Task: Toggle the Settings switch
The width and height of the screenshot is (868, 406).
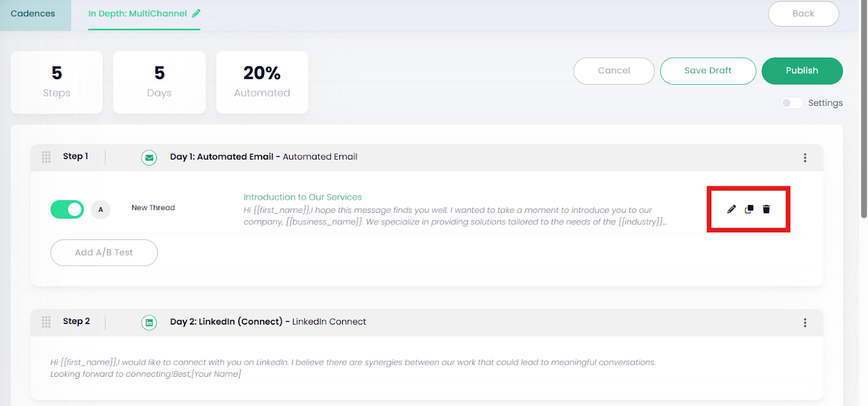Action: pos(792,103)
